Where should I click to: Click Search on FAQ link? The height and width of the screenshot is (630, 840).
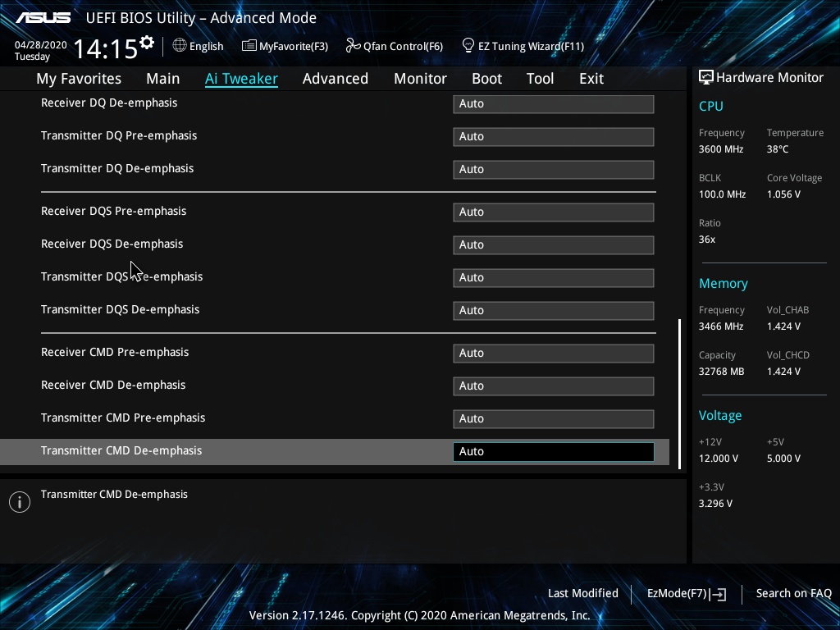point(793,594)
